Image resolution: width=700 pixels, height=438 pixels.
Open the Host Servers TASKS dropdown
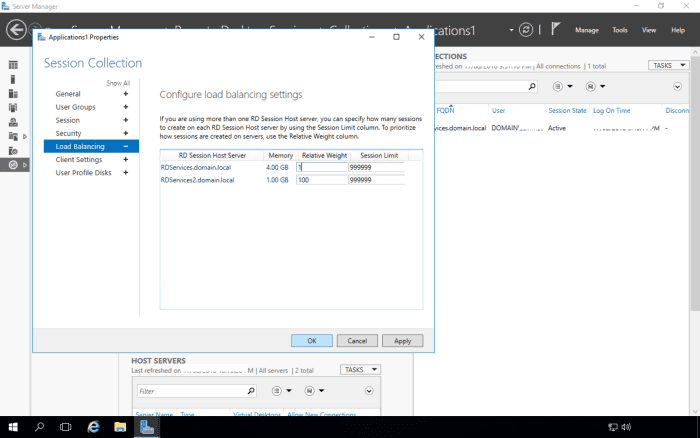coord(360,370)
